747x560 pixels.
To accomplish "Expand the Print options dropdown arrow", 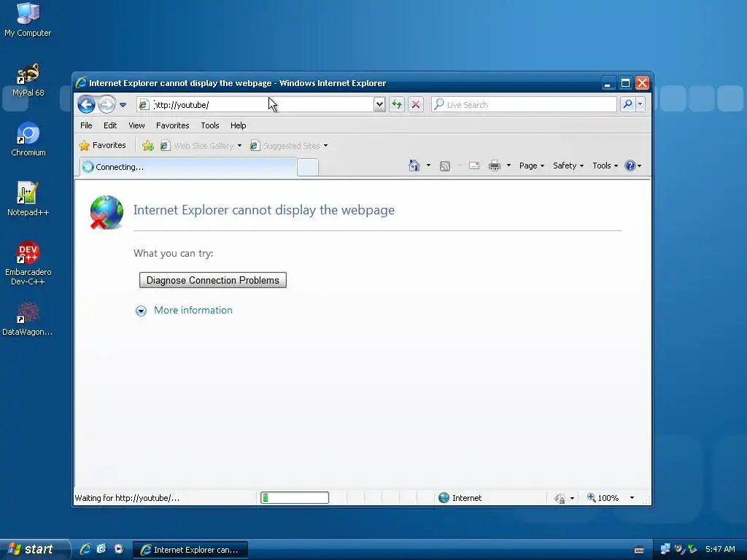I will (508, 166).
